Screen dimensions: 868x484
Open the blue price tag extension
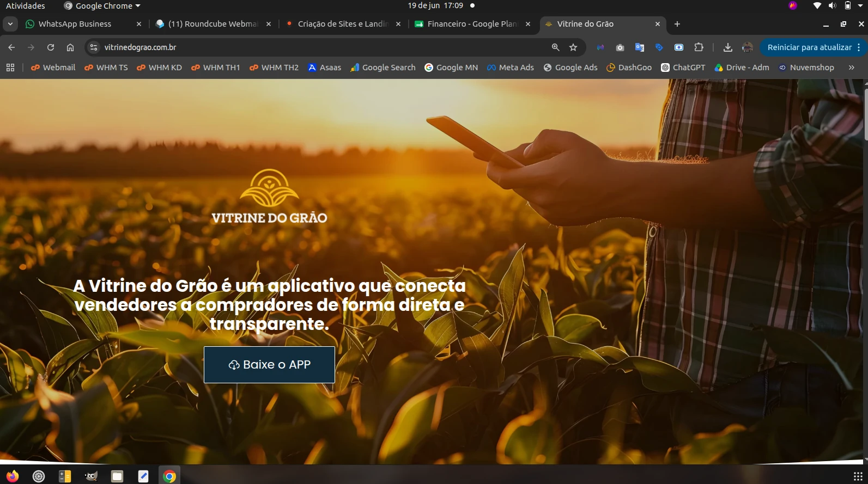tap(659, 47)
